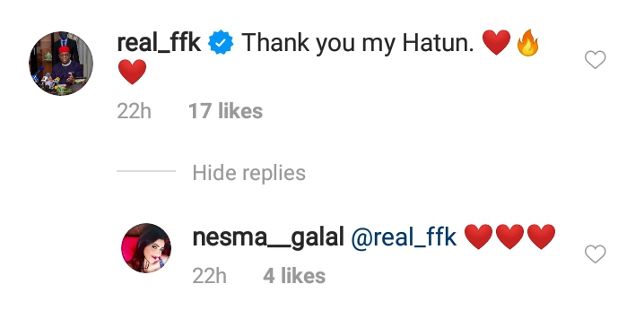Click the red heart on second comment line
Image resolution: width=644 pixels, height=327 pixels.
pos(132,72)
